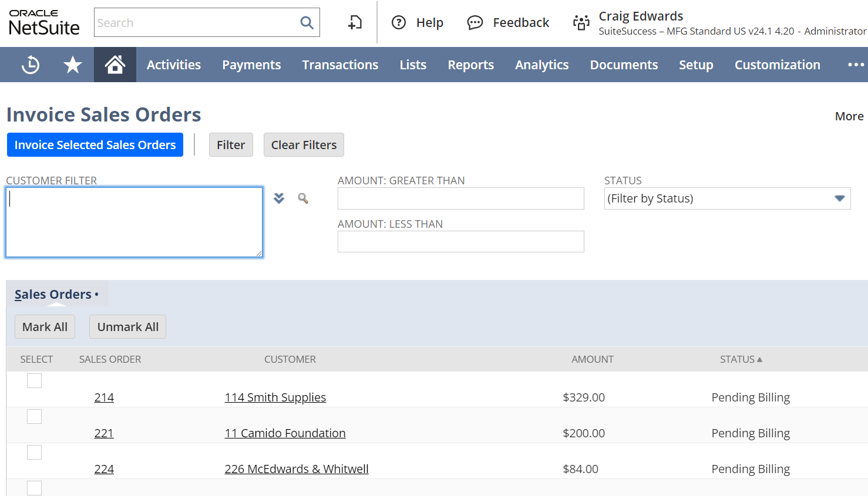Open the Activities menu
This screenshot has width=868, height=496.
click(x=174, y=65)
